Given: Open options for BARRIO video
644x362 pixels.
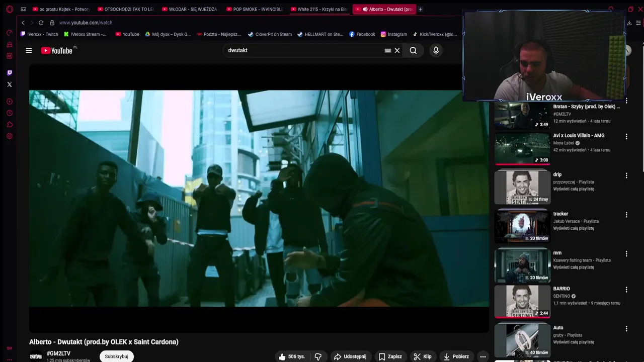Looking at the screenshot, I should 626,290.
